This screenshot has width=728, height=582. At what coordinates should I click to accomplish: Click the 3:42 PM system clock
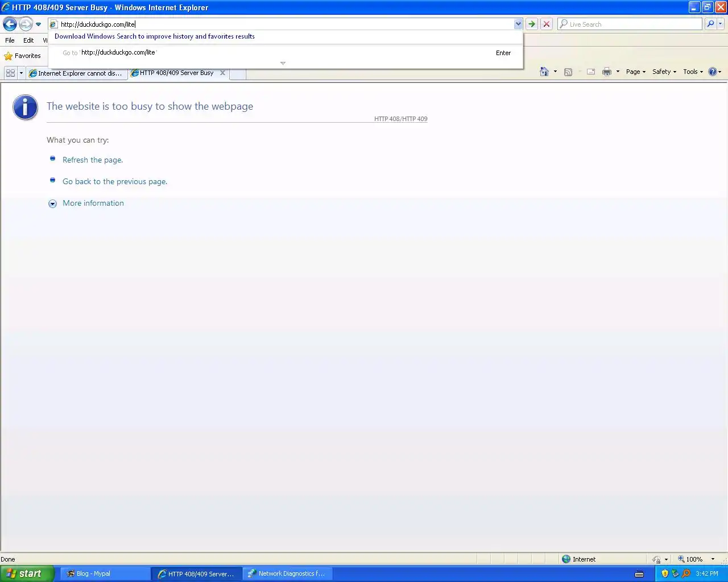(707, 574)
